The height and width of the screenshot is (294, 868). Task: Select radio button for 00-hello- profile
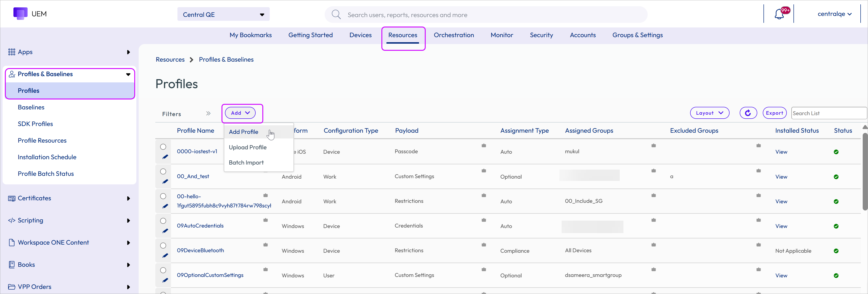click(x=163, y=196)
